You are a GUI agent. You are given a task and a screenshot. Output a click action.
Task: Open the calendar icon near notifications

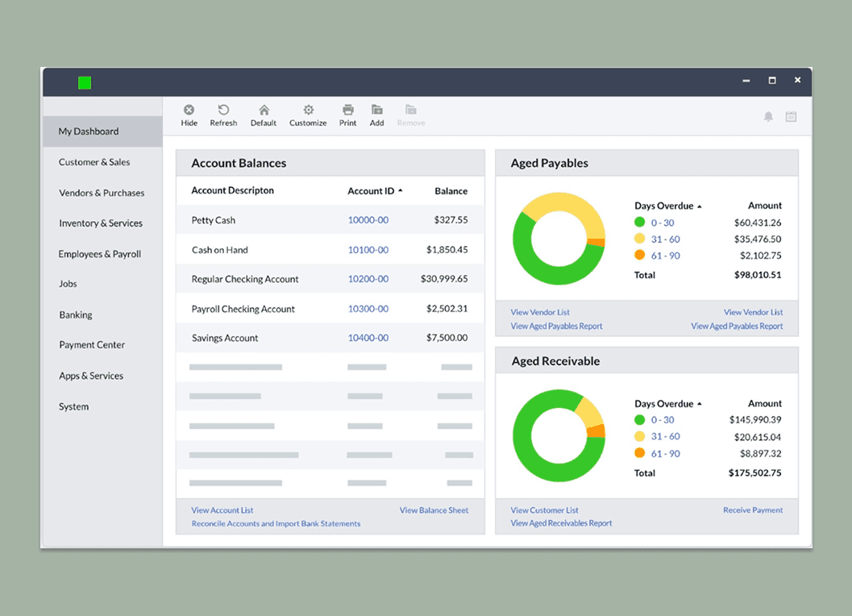click(791, 116)
